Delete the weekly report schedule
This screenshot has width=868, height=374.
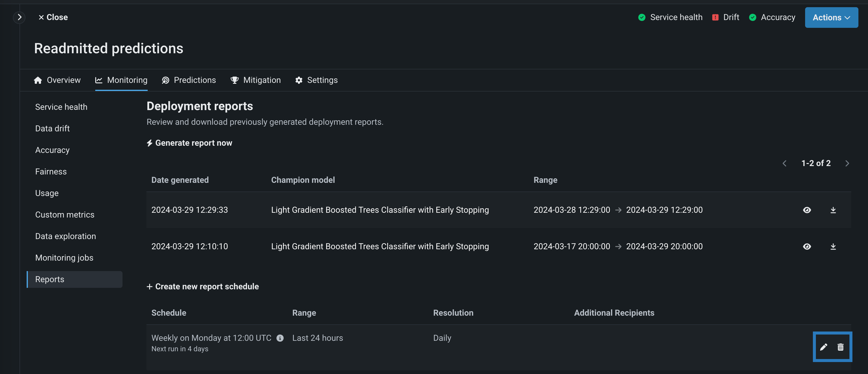(840, 347)
